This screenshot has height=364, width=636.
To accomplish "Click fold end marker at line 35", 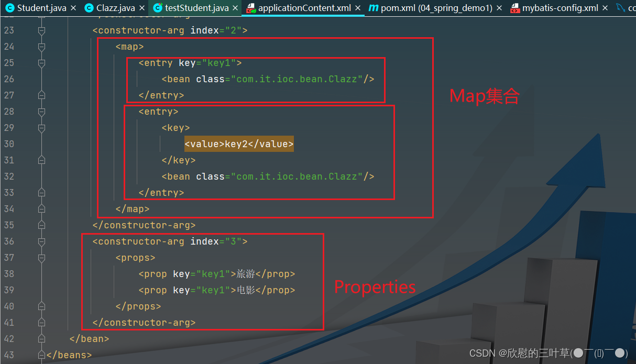I will pyautogui.click(x=41, y=225).
